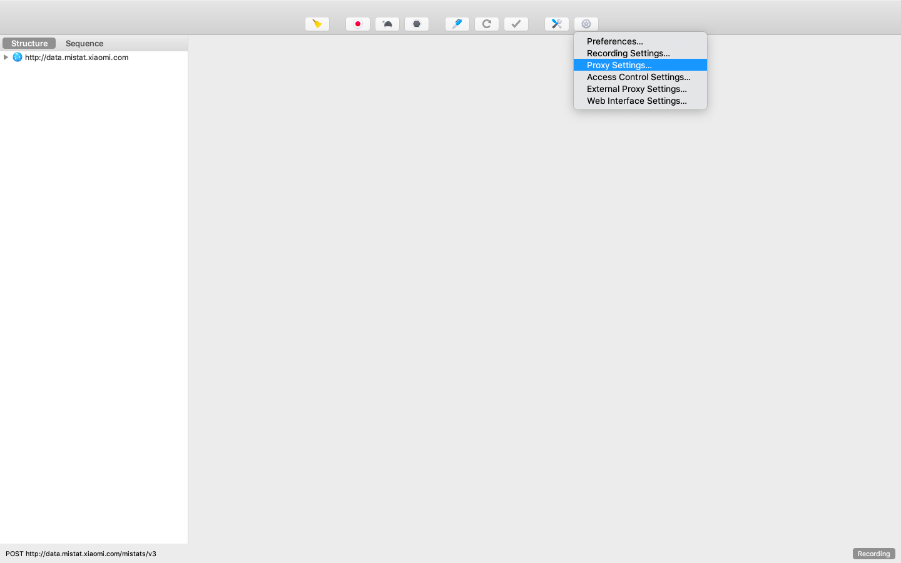
Task: Clear session with the broom icon
Action: click(317, 24)
